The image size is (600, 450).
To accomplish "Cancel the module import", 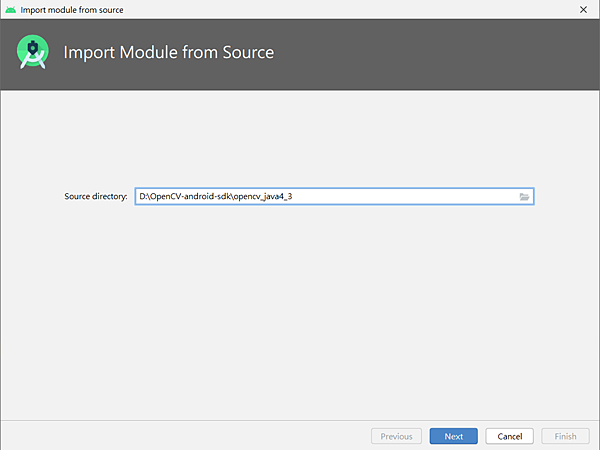I will pyautogui.click(x=510, y=436).
